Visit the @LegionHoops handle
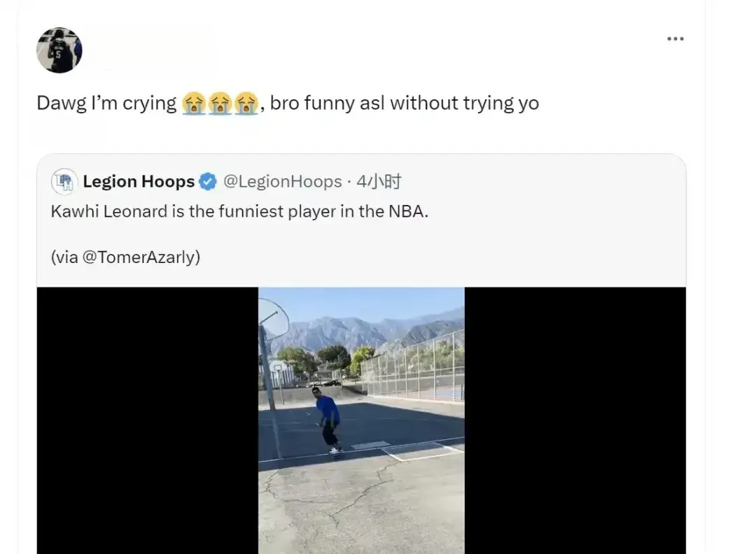This screenshot has height=554, width=756. click(x=283, y=182)
